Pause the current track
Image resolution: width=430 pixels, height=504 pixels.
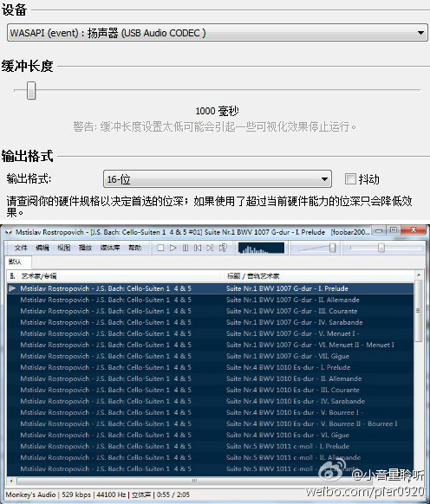pyautogui.click(x=186, y=248)
